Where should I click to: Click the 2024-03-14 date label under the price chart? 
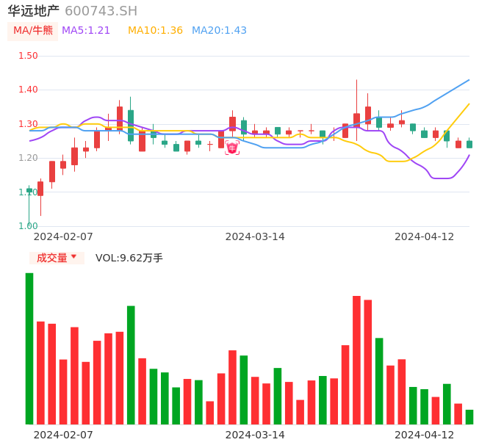coord(255,236)
